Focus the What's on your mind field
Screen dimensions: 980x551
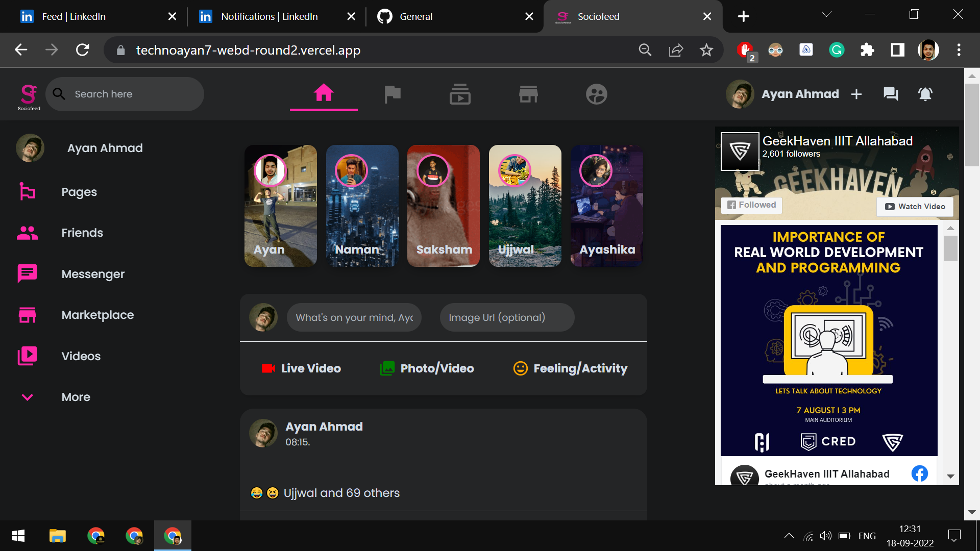354,317
